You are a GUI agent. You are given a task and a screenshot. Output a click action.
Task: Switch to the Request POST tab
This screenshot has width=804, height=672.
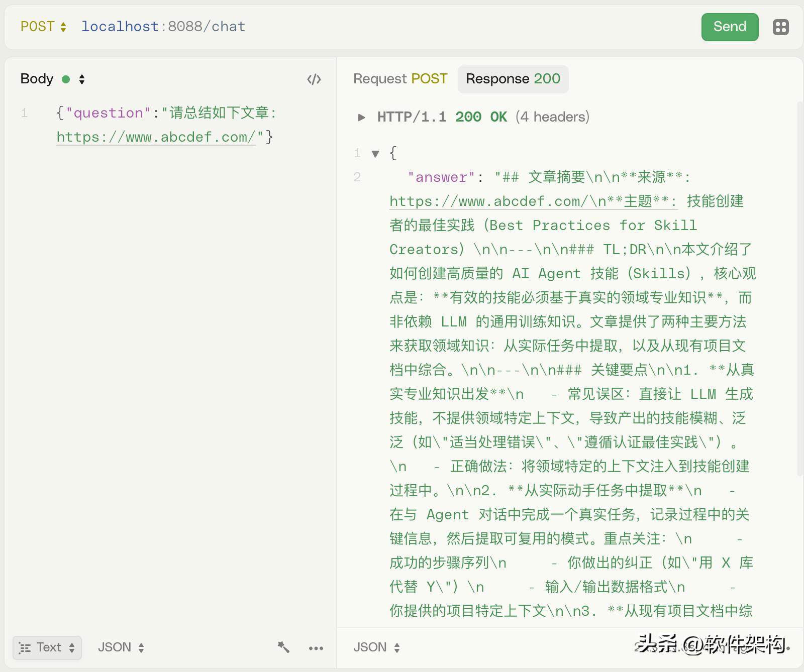[x=400, y=79]
